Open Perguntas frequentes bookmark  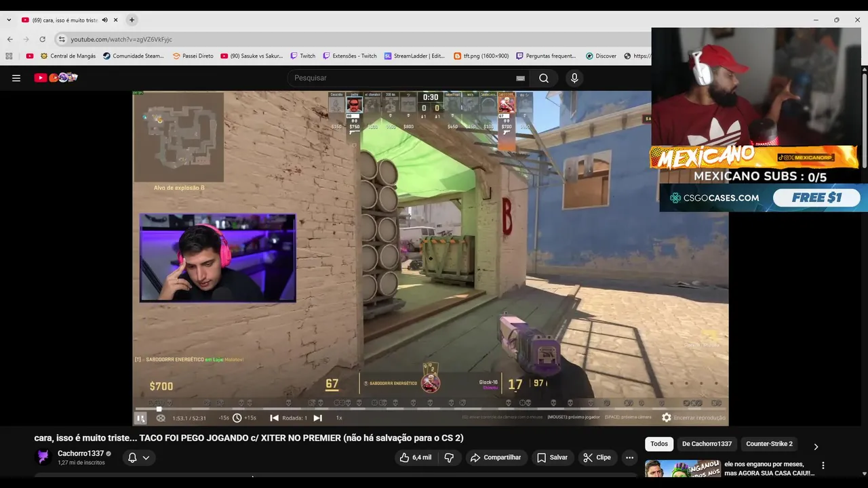546,56
